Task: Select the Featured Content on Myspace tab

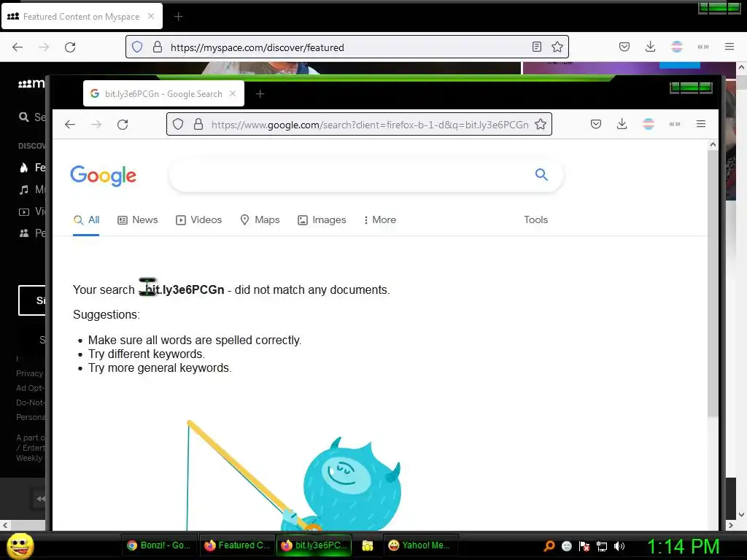Action: 82,17
